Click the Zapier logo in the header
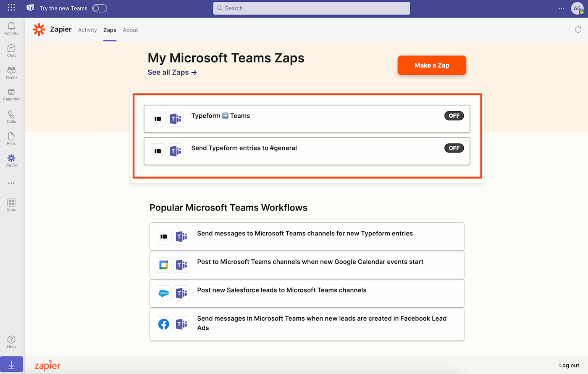588x374 pixels. coord(39,29)
